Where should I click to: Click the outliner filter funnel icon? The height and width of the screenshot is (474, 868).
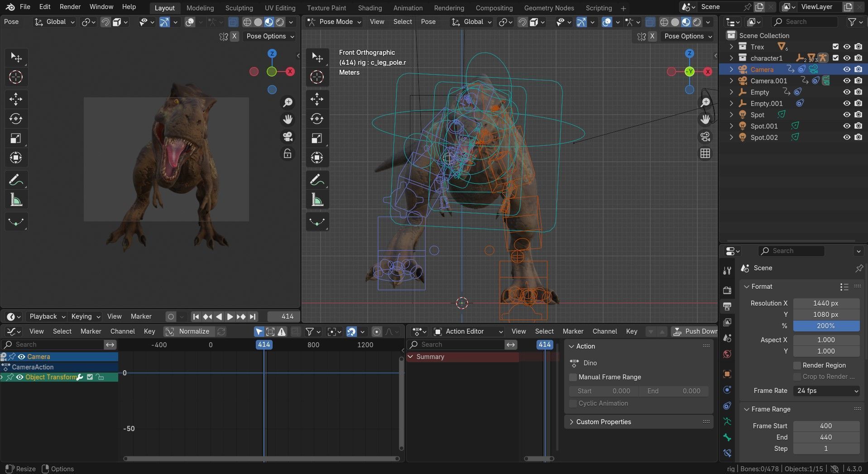click(852, 22)
